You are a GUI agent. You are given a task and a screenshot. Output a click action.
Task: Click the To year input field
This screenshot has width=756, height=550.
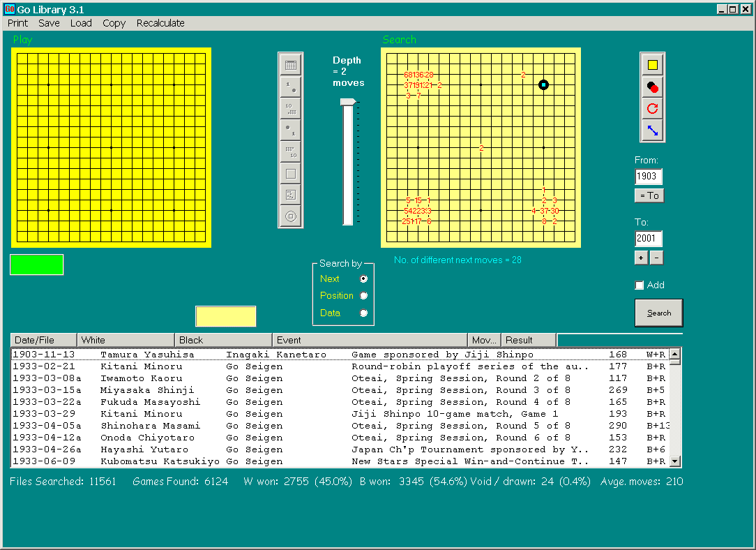pos(648,238)
